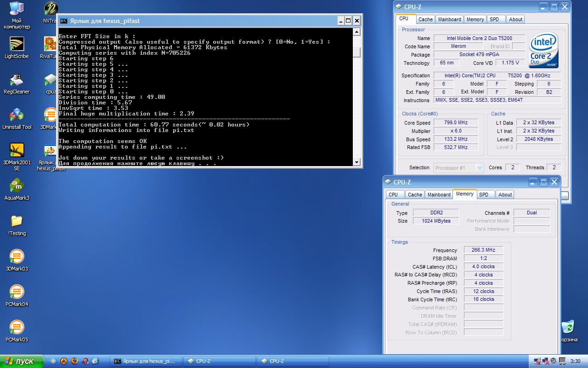This screenshot has width=588, height=368.
Task: Activate the second CPU-Z taskbar button
Action: tap(293, 361)
